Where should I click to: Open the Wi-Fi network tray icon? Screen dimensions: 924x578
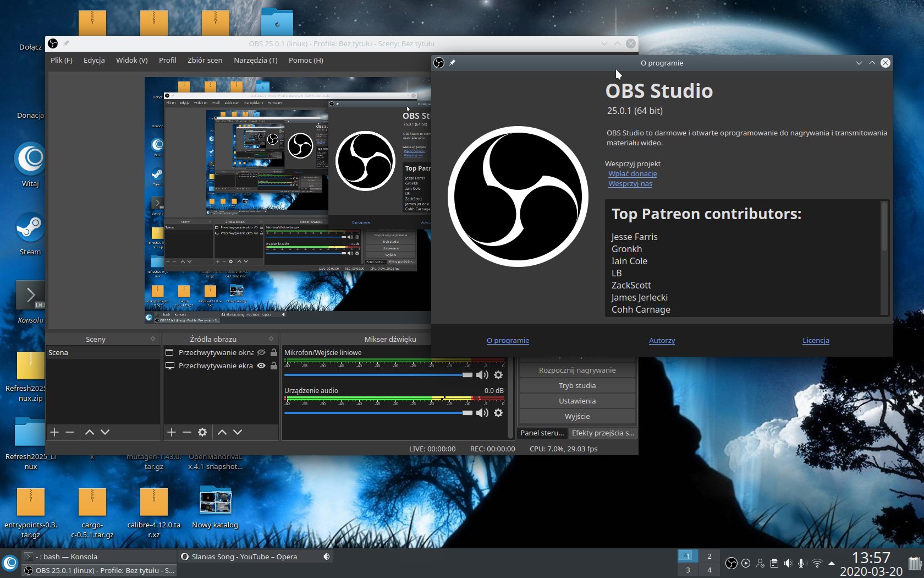[x=817, y=563]
